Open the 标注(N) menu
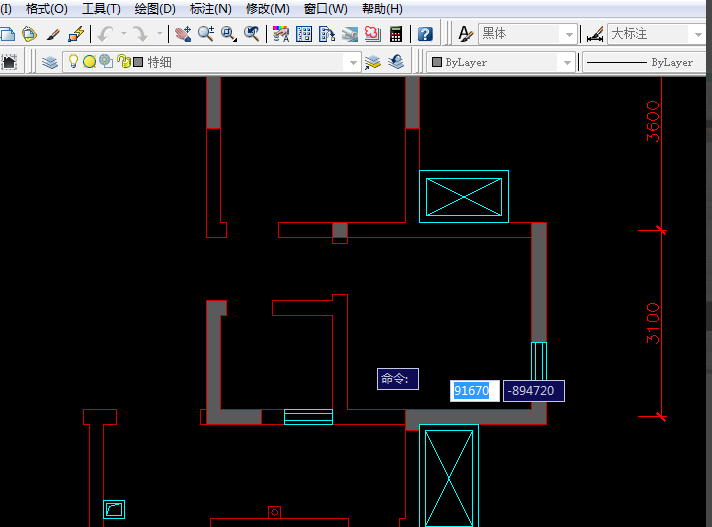The width and height of the screenshot is (712, 527). [x=210, y=9]
